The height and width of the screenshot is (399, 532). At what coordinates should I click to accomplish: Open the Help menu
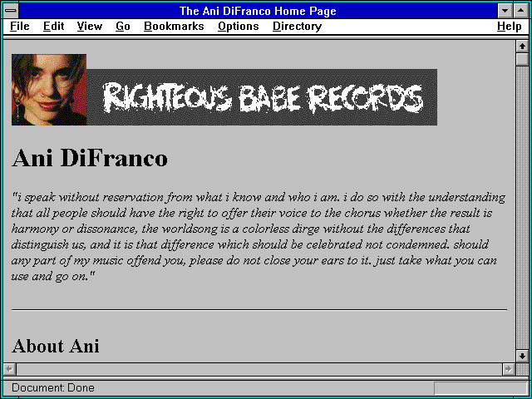(510, 27)
